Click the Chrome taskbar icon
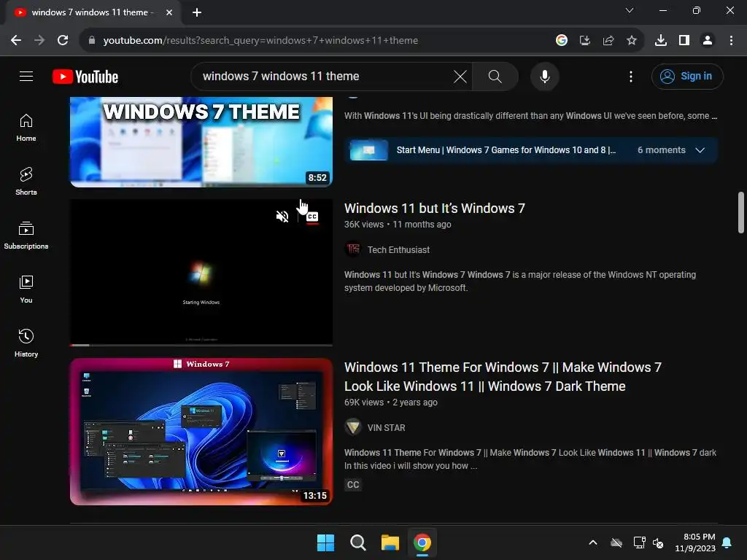 click(422, 542)
